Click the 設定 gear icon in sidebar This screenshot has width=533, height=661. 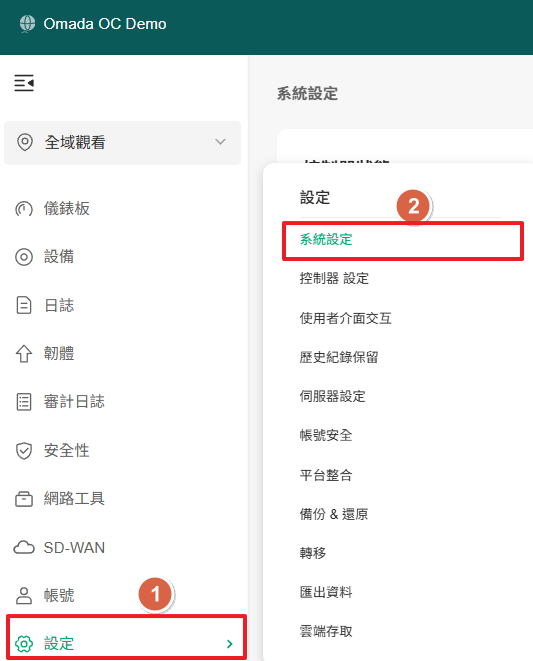click(x=24, y=644)
